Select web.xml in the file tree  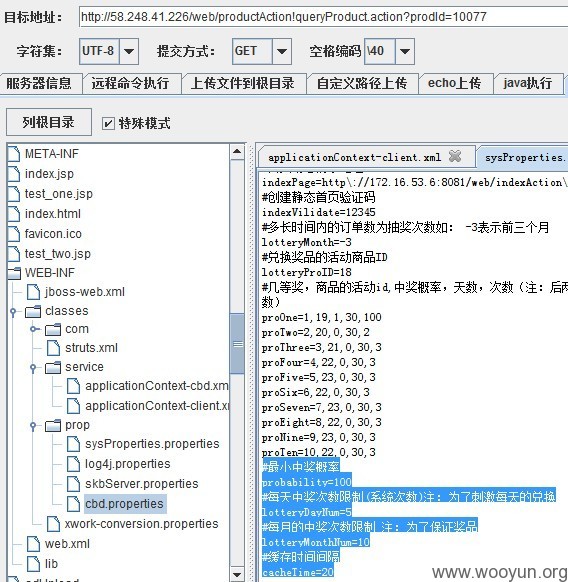point(67,544)
